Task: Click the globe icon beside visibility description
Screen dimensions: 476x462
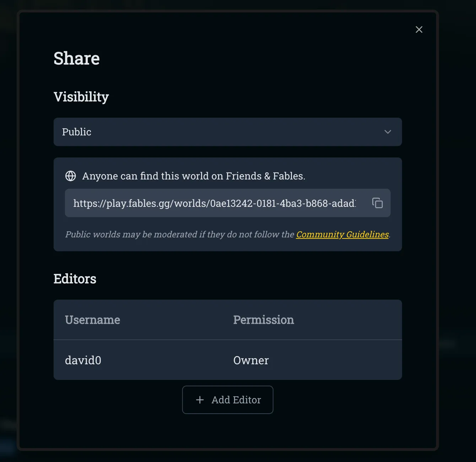Action: click(71, 176)
